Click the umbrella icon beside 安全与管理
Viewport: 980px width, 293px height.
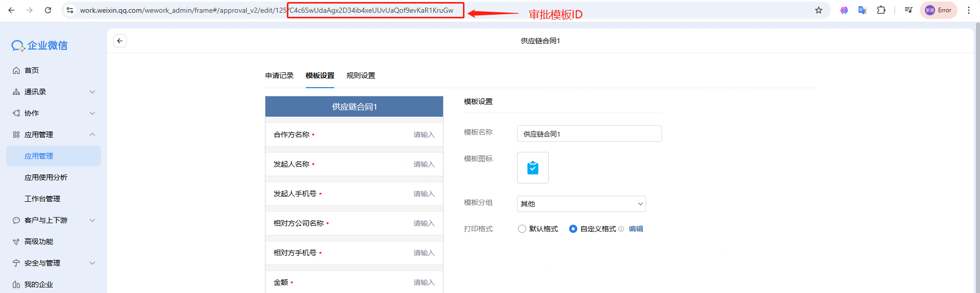tap(16, 263)
